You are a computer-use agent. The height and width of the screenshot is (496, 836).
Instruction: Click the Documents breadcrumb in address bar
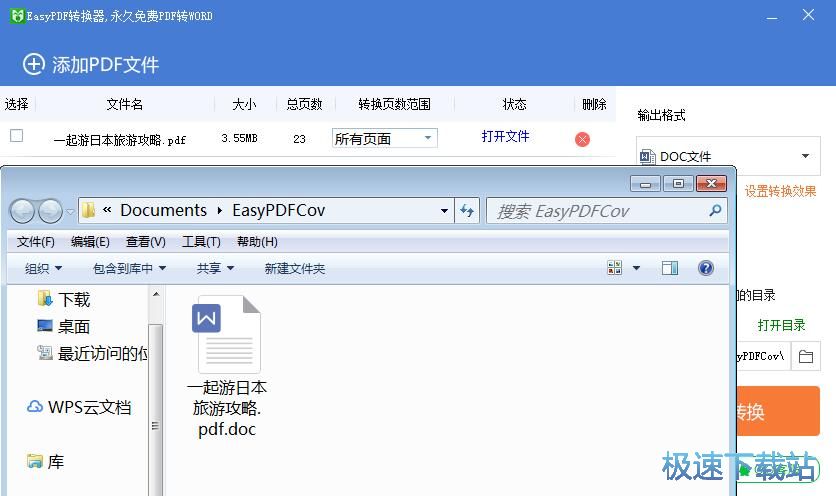(163, 210)
